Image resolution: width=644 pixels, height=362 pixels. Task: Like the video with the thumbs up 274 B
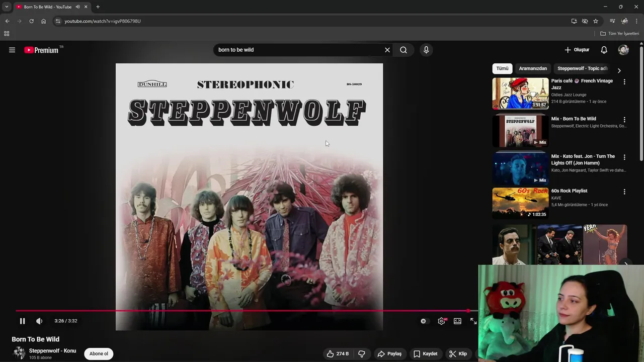point(338,354)
